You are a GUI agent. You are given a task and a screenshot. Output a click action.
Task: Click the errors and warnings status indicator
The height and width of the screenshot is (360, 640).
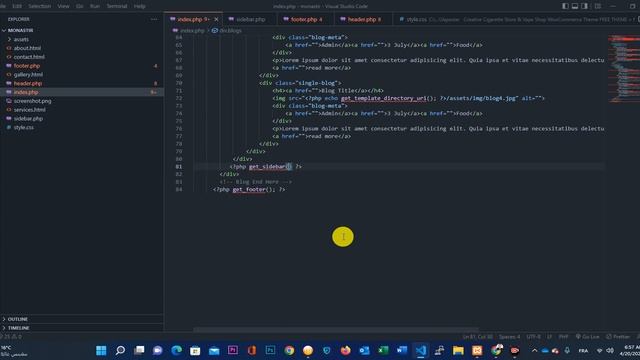pos(11,337)
